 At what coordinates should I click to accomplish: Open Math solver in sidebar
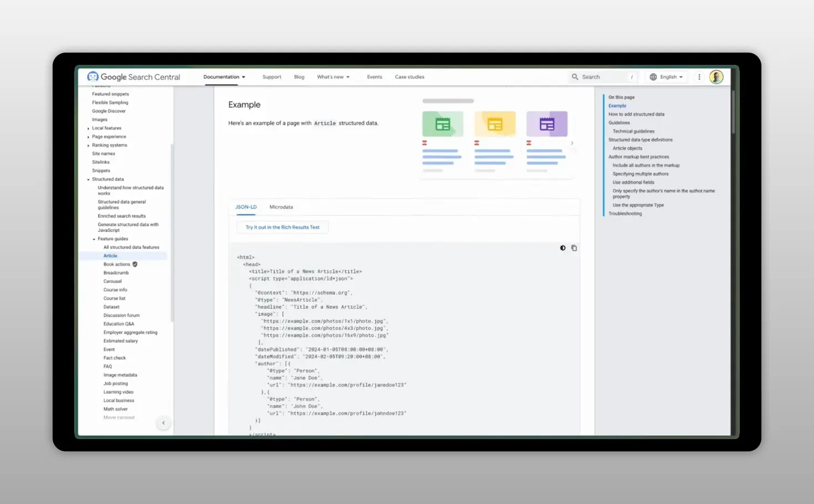(116, 409)
